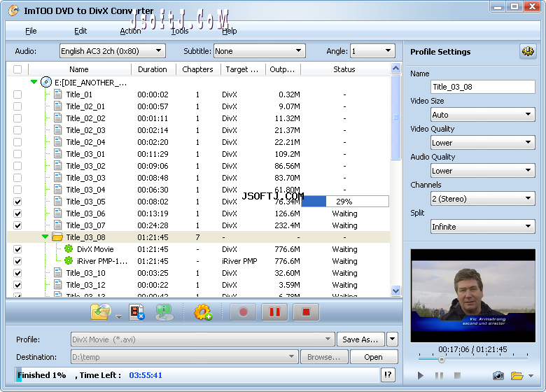Click the Open DVD folder icon
The width and height of the screenshot is (546, 392).
(101, 311)
